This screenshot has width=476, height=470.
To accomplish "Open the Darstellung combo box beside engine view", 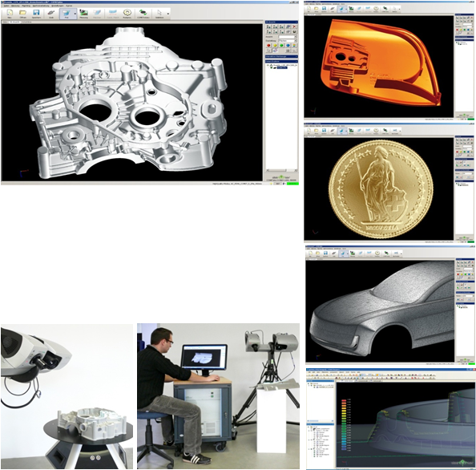I will [x=288, y=40].
